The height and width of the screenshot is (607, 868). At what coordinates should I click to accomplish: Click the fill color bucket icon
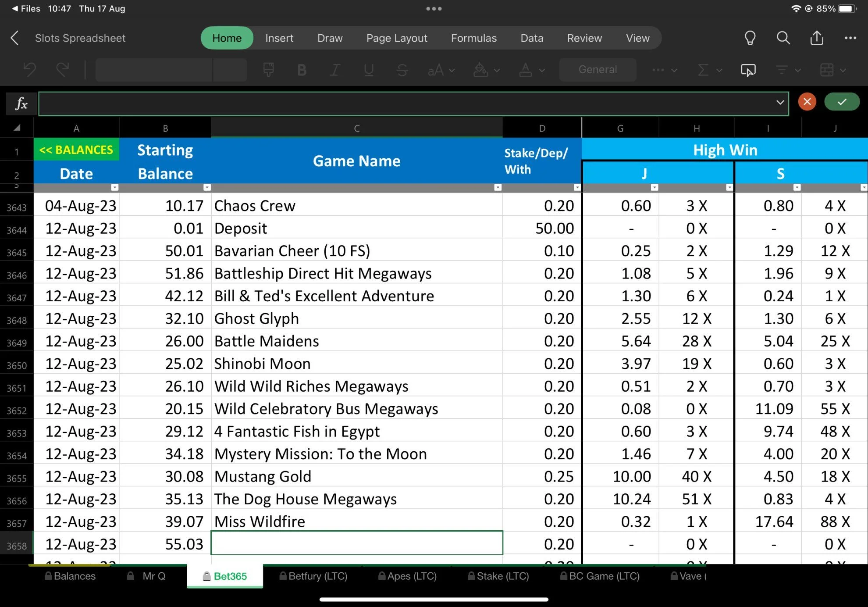(480, 70)
